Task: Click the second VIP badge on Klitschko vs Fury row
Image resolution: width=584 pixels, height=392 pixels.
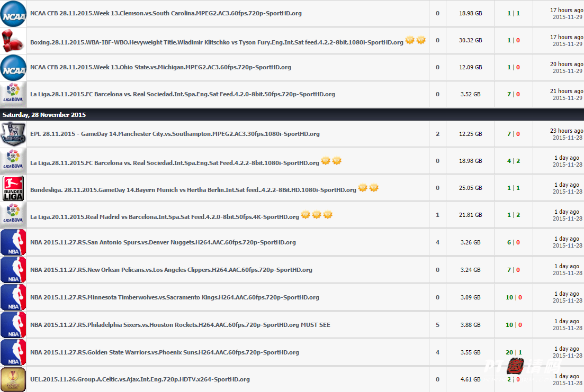Action: point(421,40)
